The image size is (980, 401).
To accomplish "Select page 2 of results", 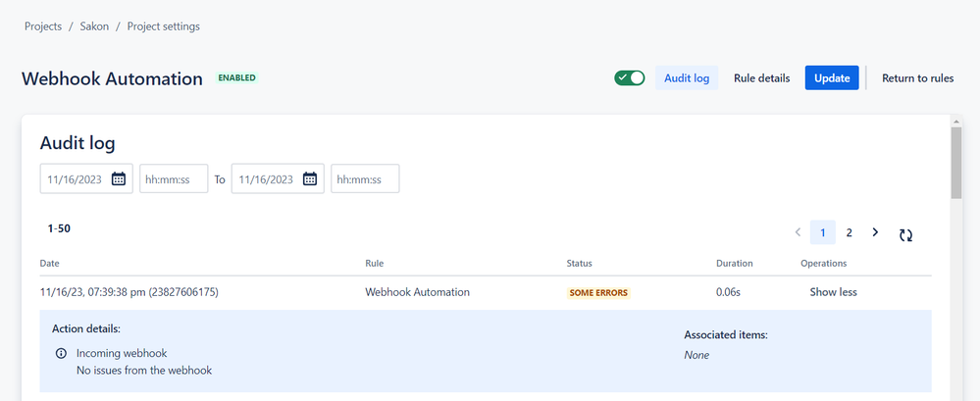I will [849, 232].
